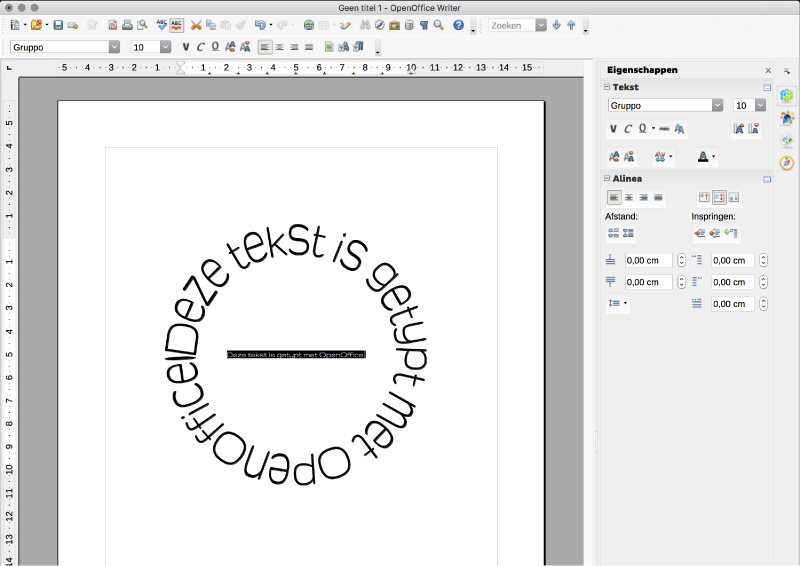
Task: Click the above paragraph spacing field
Action: point(648,260)
